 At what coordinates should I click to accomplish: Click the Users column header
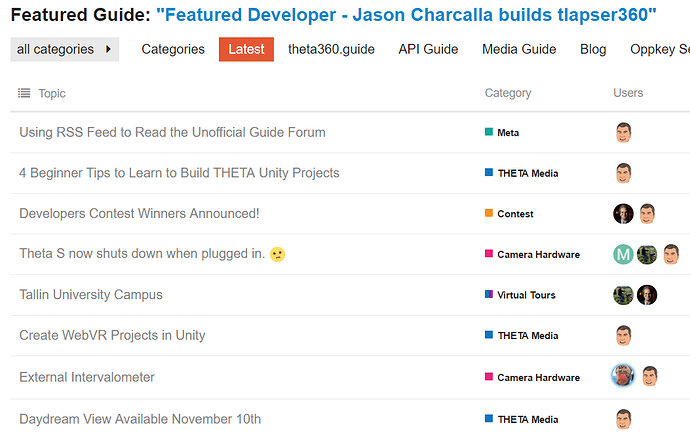tap(628, 93)
